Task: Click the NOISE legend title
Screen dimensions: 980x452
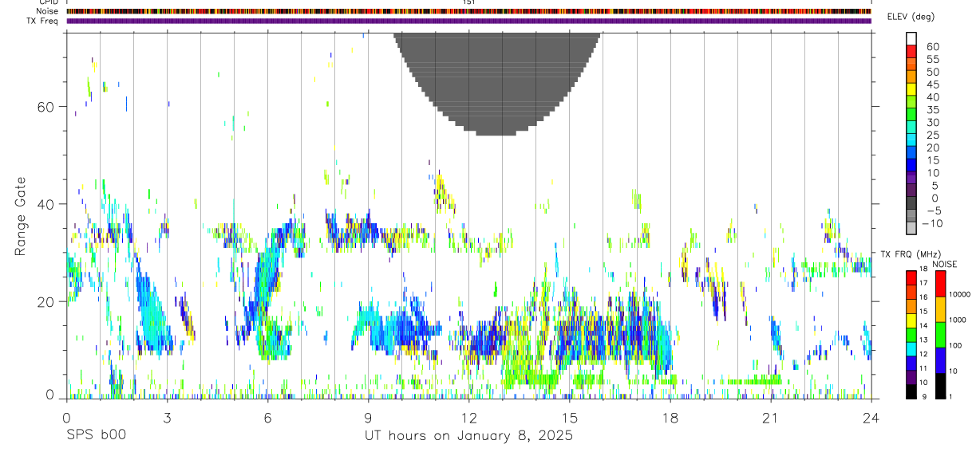Action: coord(944,265)
